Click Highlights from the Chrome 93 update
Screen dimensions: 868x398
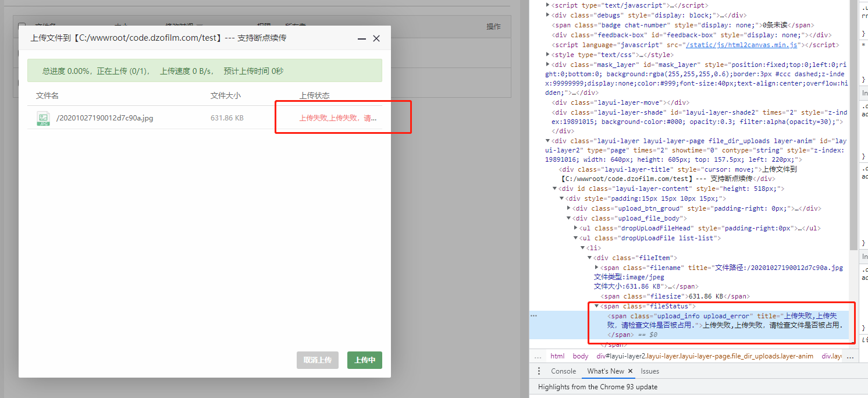pos(597,387)
